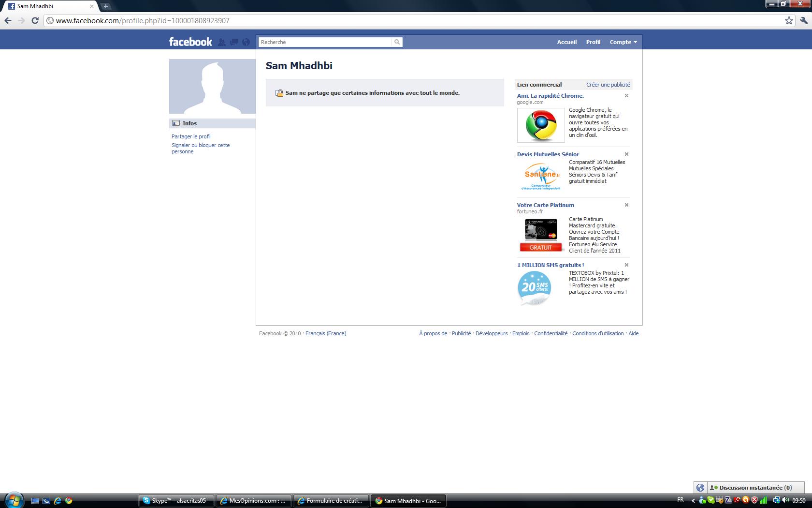Open the browser wrench settings icon
Screen dimensions: 812x508
pos(803,20)
